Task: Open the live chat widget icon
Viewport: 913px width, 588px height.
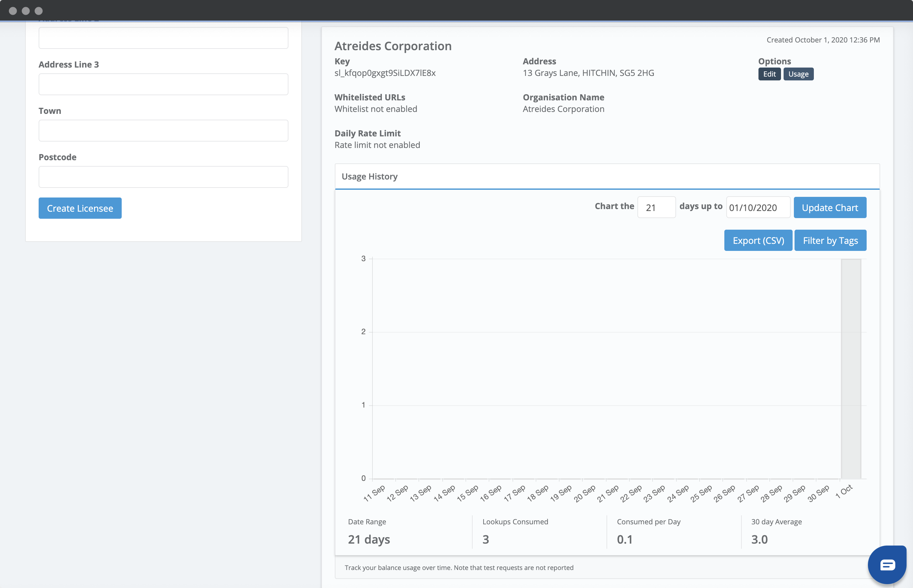Action: (887, 565)
